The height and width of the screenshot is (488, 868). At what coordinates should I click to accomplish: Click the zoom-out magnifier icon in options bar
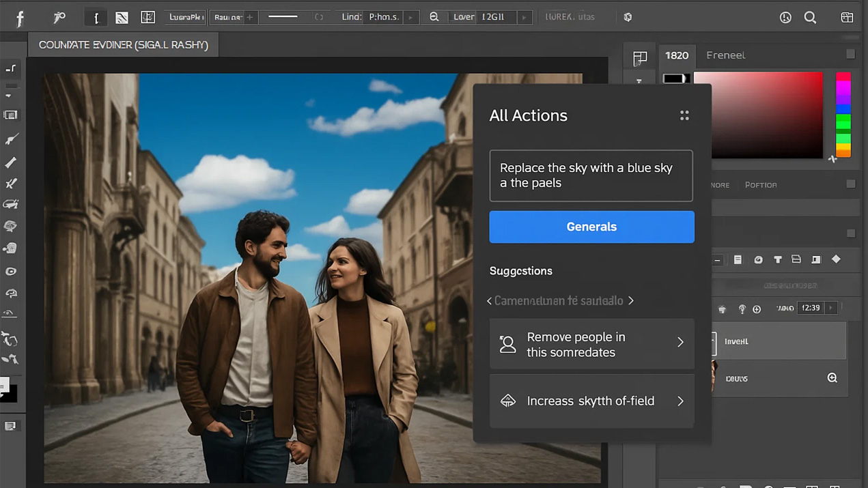pyautogui.click(x=434, y=17)
